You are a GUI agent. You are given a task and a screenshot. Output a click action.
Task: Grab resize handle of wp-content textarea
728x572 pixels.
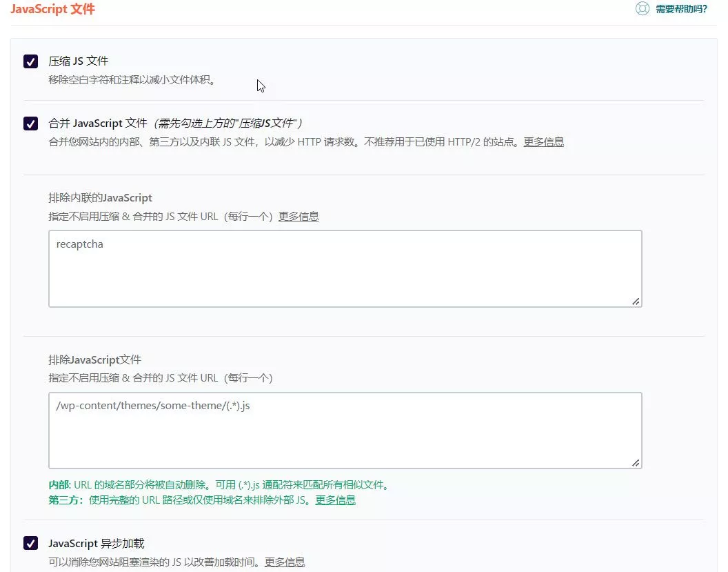tap(636, 463)
